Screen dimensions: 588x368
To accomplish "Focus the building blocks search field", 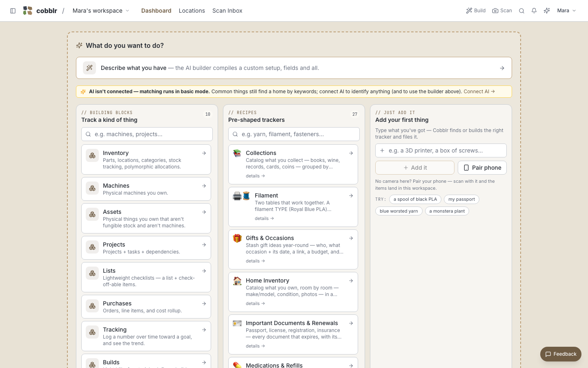I will pyautogui.click(x=147, y=134).
